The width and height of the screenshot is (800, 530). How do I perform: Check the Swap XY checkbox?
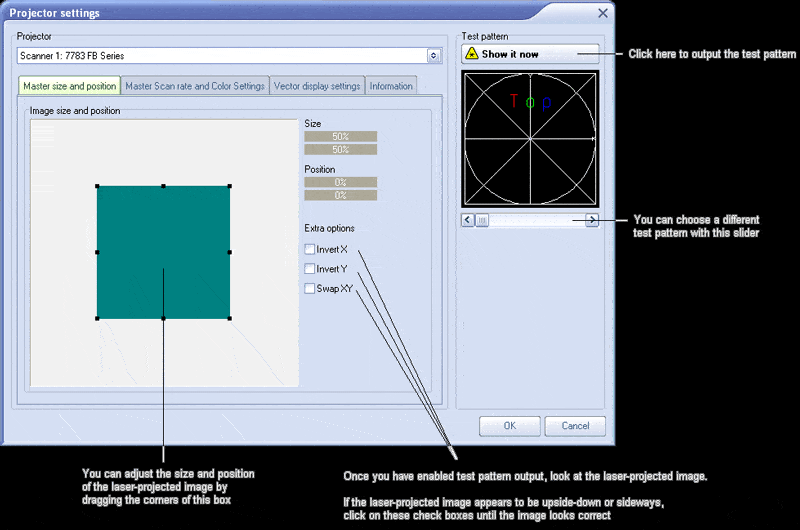(310, 288)
